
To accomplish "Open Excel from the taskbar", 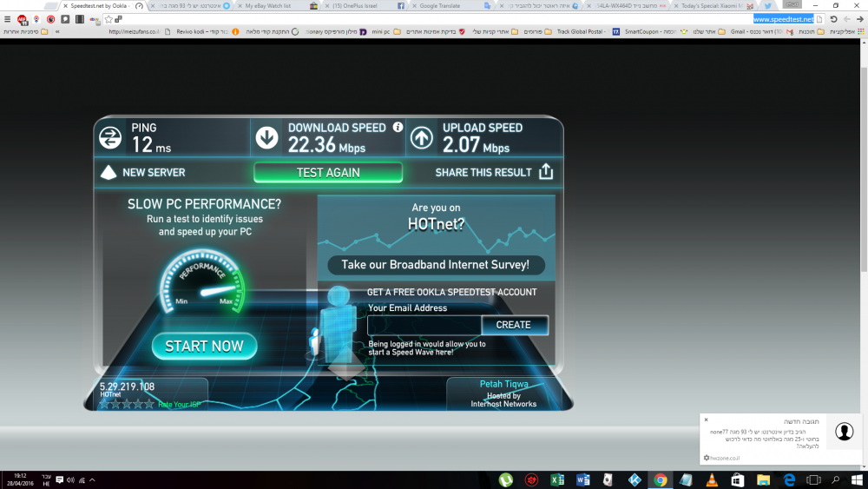I will (x=557, y=480).
